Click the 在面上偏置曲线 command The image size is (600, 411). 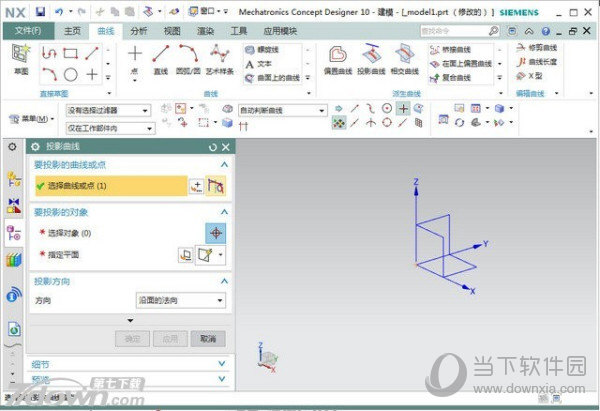pyautogui.click(x=461, y=64)
